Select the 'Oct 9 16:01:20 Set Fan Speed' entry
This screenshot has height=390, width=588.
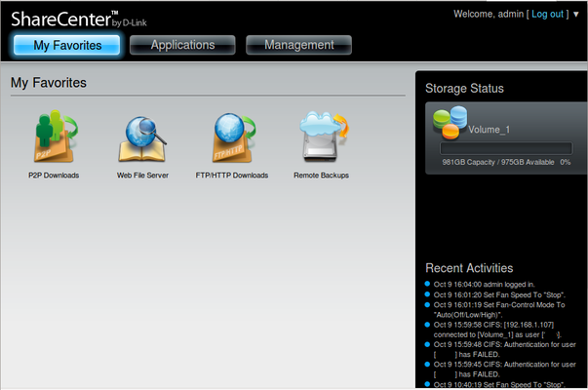[x=499, y=294]
